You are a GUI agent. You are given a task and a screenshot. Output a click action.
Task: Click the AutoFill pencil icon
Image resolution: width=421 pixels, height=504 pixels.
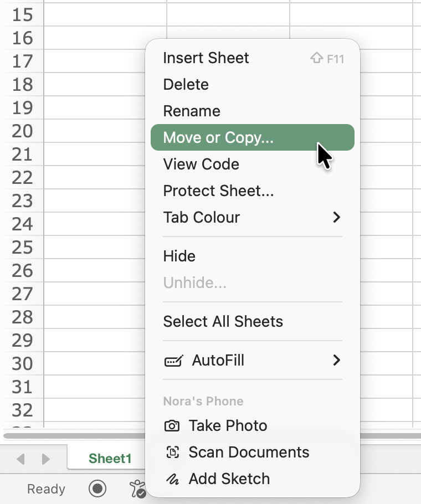[x=173, y=361]
